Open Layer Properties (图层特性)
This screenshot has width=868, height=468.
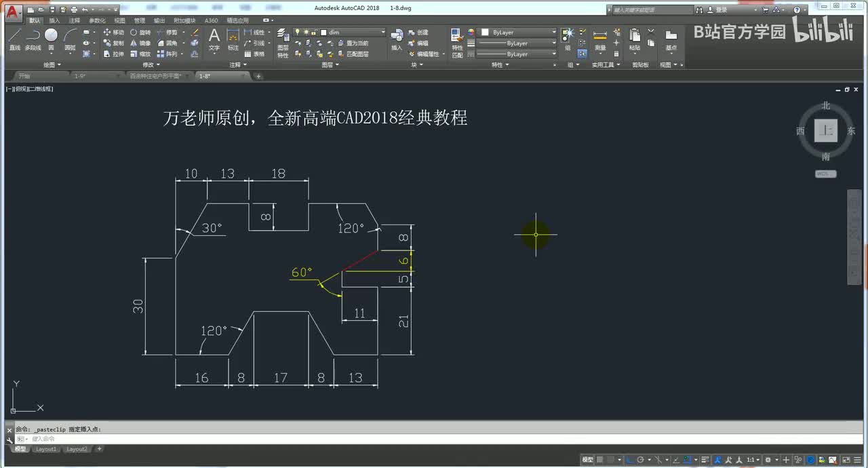click(283, 43)
